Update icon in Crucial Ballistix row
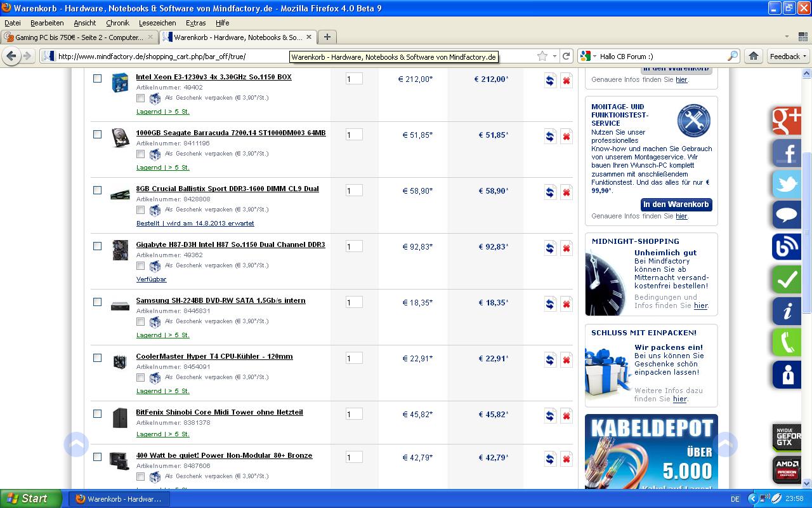The width and height of the screenshot is (812, 508). point(550,192)
